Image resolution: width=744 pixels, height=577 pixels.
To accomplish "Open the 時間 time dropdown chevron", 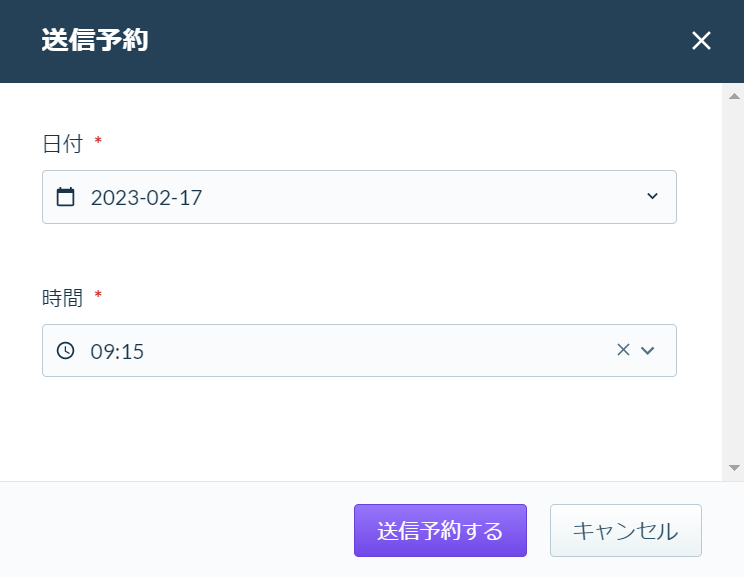I will point(648,351).
